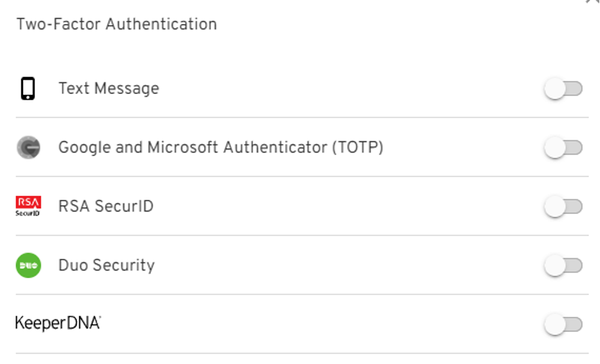The width and height of the screenshot is (600, 364).
Task: Click the KeeperDNA logo
Action: click(58, 324)
